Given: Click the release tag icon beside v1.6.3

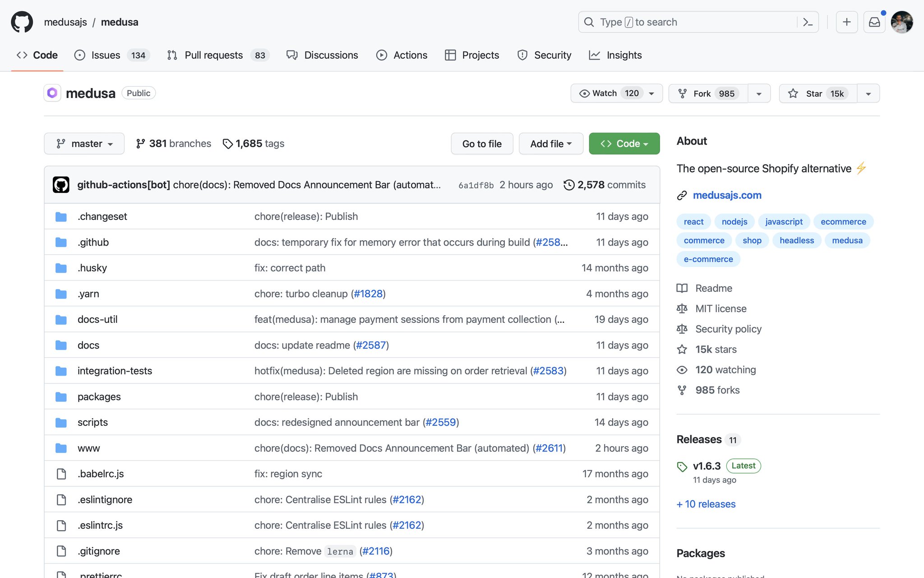Looking at the screenshot, I should pyautogui.click(x=681, y=466).
